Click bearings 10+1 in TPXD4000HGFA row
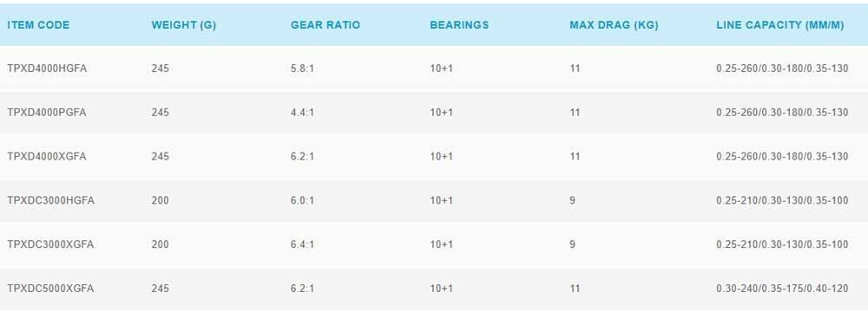The height and width of the screenshot is (312, 868). (441, 69)
